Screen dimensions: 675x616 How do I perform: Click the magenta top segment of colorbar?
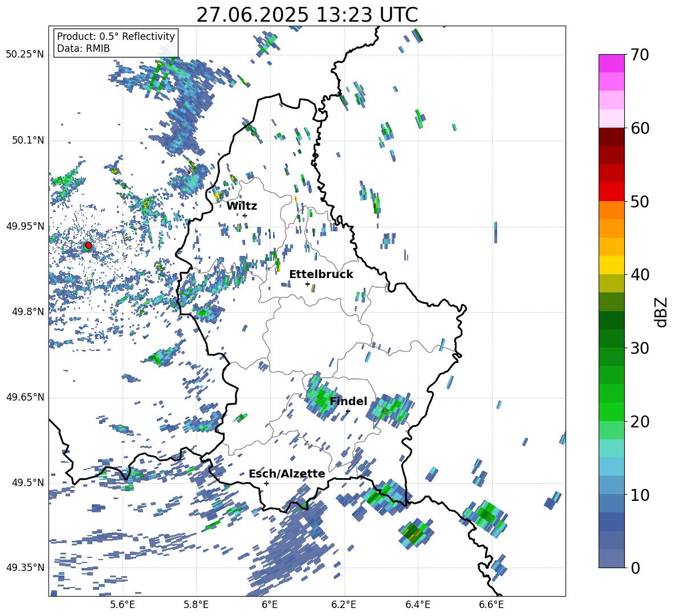pos(611,63)
